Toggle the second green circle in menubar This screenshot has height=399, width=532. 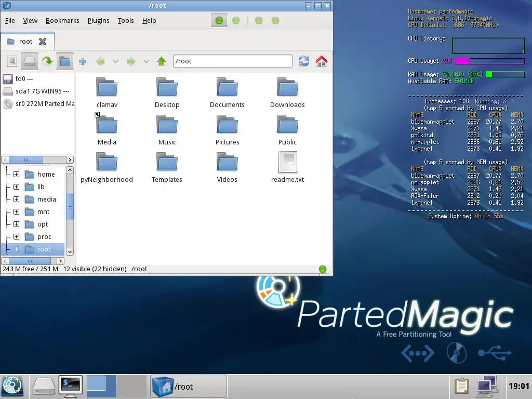236,20
